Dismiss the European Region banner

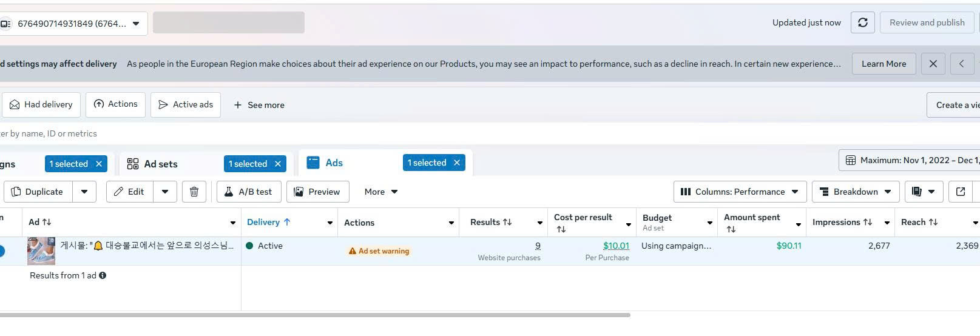[x=933, y=64]
